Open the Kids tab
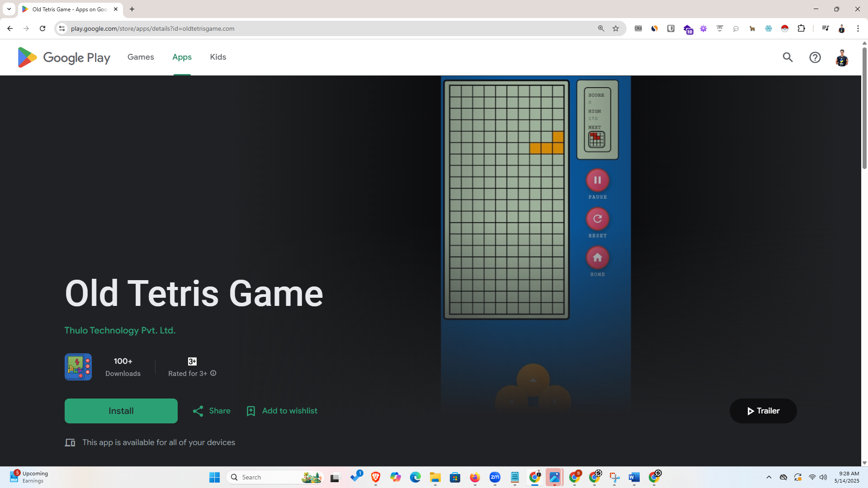This screenshot has width=868, height=488. [217, 57]
